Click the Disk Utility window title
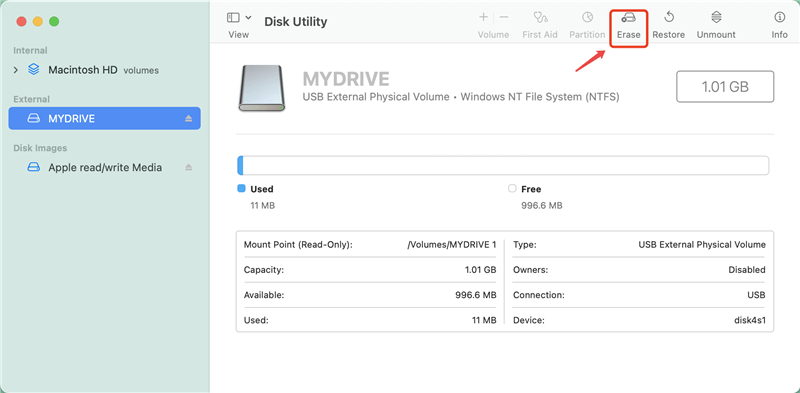Image resolution: width=800 pixels, height=393 pixels. point(296,22)
